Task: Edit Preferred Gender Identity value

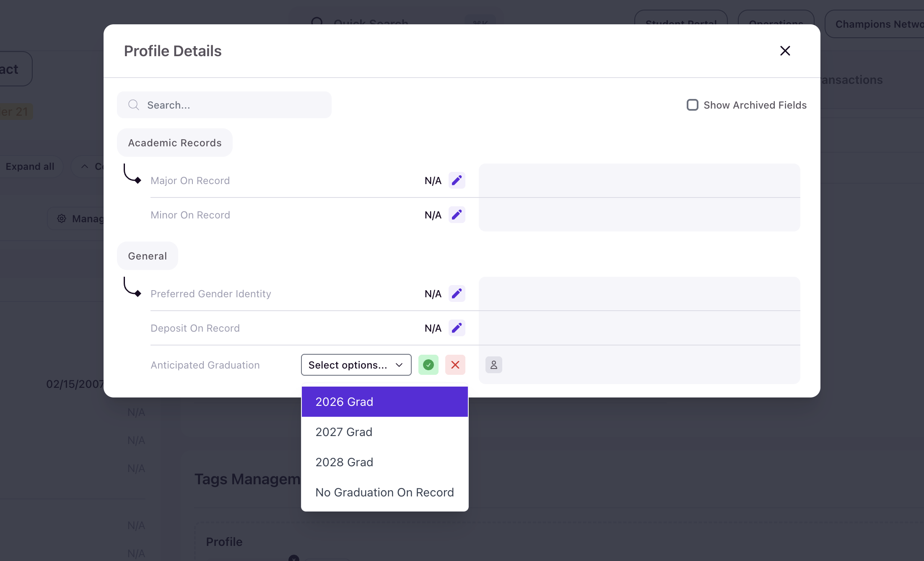Action: [457, 293]
